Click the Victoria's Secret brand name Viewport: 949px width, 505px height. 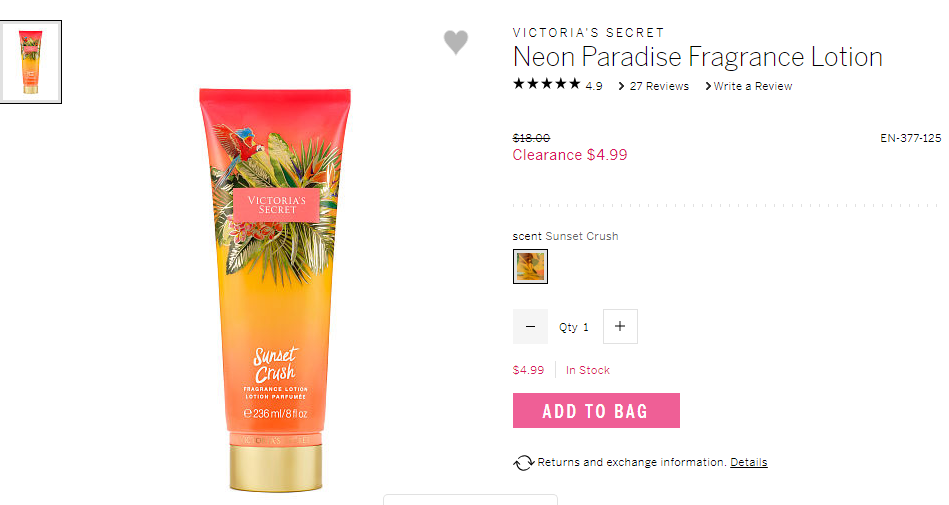click(588, 33)
